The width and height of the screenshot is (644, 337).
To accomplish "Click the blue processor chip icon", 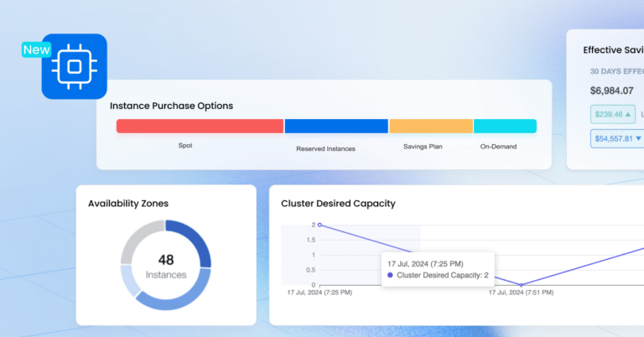I will pyautogui.click(x=75, y=67).
